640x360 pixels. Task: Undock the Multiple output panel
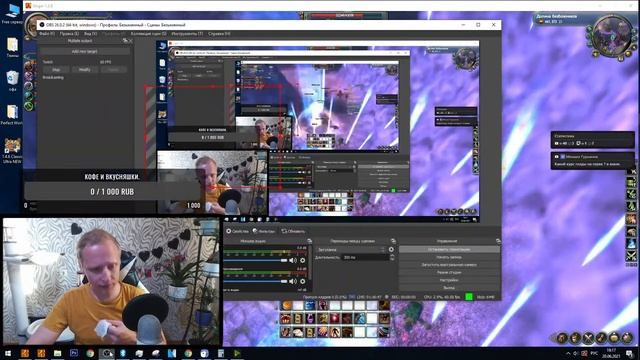(125, 41)
